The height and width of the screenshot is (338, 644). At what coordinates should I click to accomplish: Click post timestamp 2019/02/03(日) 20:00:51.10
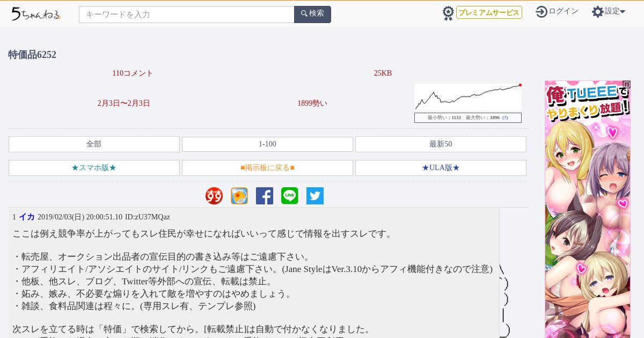(x=80, y=217)
